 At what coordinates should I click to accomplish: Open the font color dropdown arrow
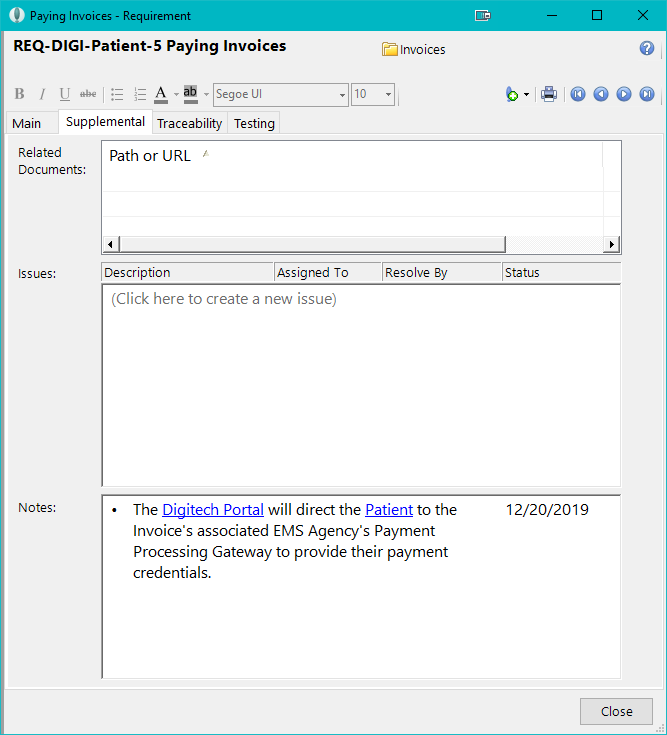pyautogui.click(x=176, y=94)
